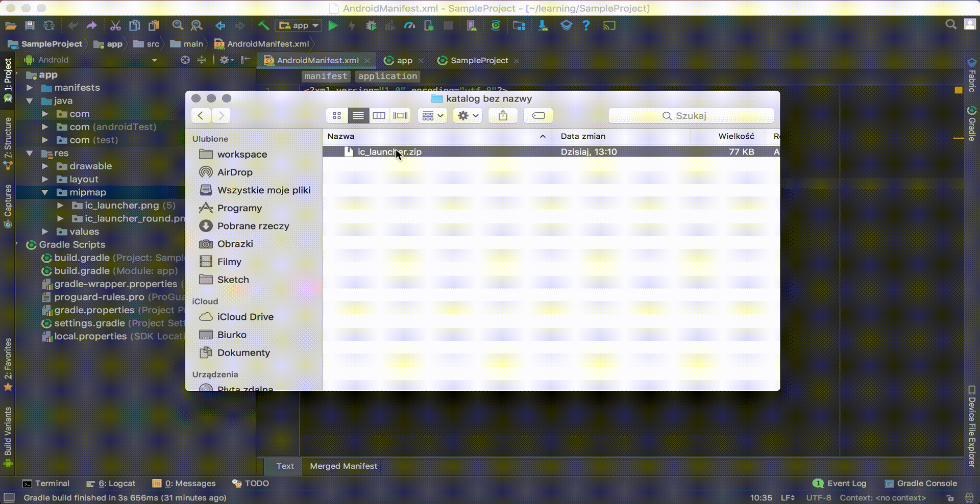Click the Paste clipboard icon
The image size is (980, 504).
(x=154, y=26)
